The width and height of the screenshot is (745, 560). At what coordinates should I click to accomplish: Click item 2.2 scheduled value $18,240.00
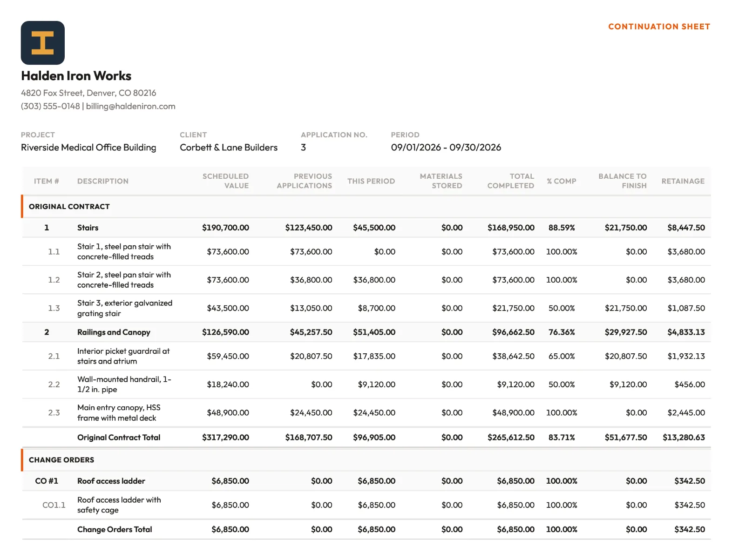click(228, 385)
